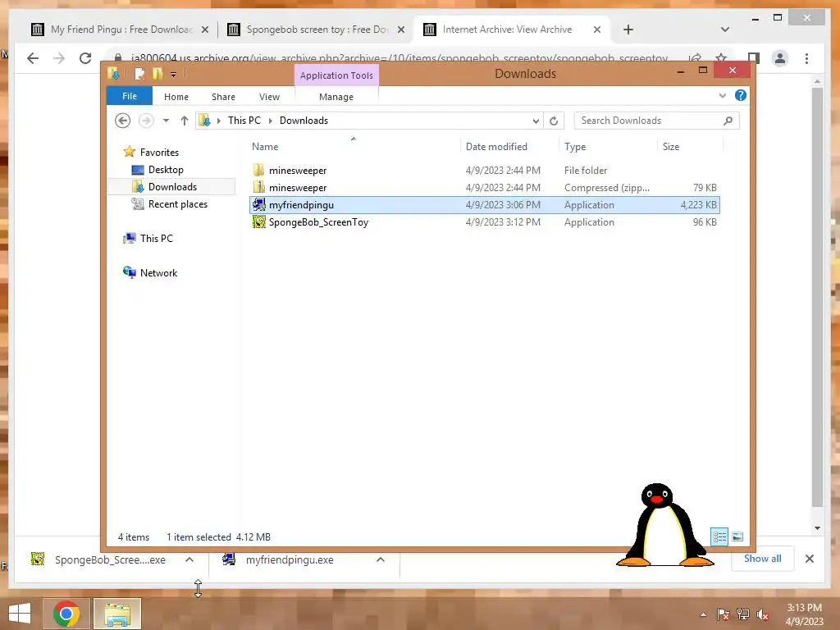
Task: Click the myfriendpingu application icon
Action: 258,204
